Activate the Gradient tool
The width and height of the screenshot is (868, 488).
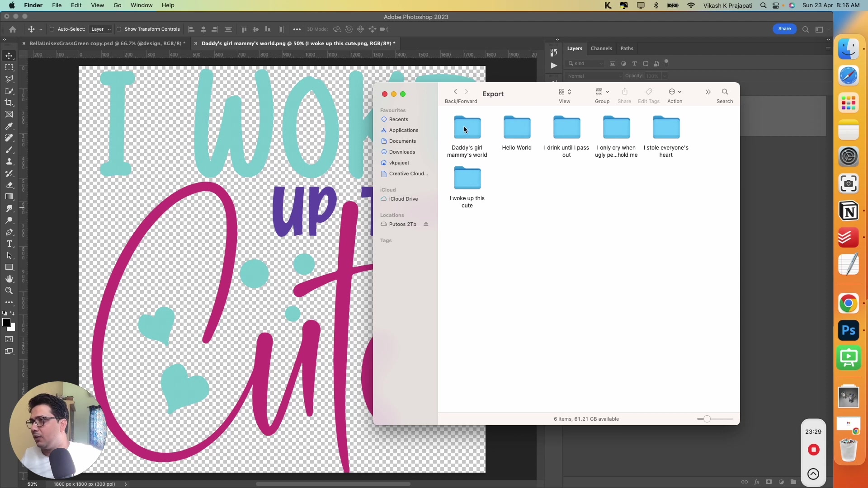pos(9,197)
